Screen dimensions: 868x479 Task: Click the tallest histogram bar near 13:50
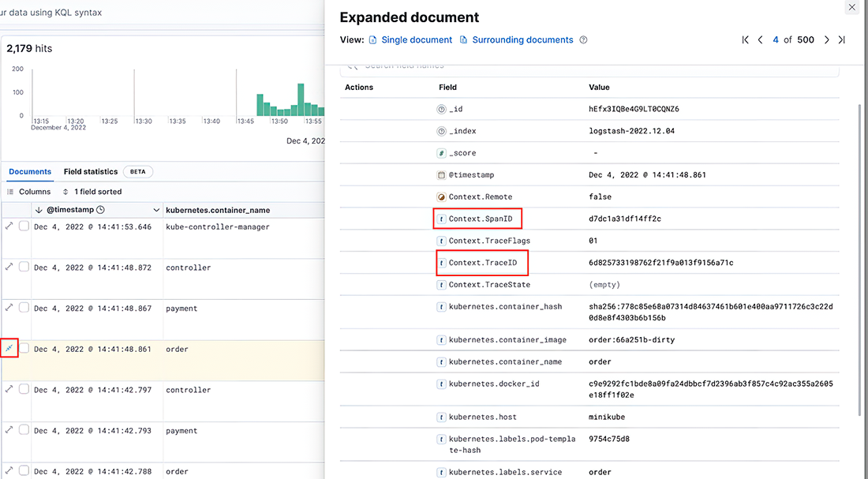301,99
